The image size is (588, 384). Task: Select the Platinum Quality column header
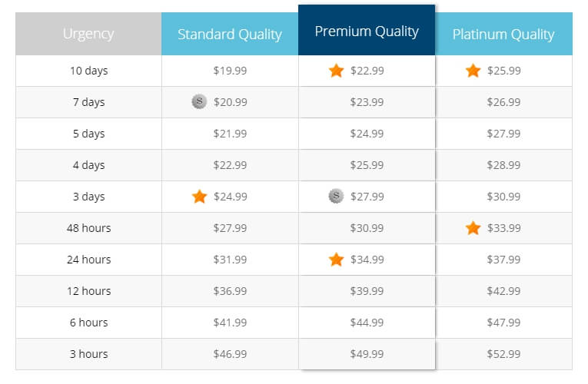(503, 34)
